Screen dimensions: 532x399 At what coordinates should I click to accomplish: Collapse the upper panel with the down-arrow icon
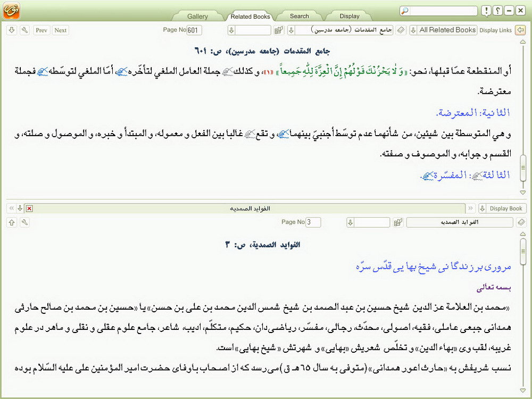12,30
